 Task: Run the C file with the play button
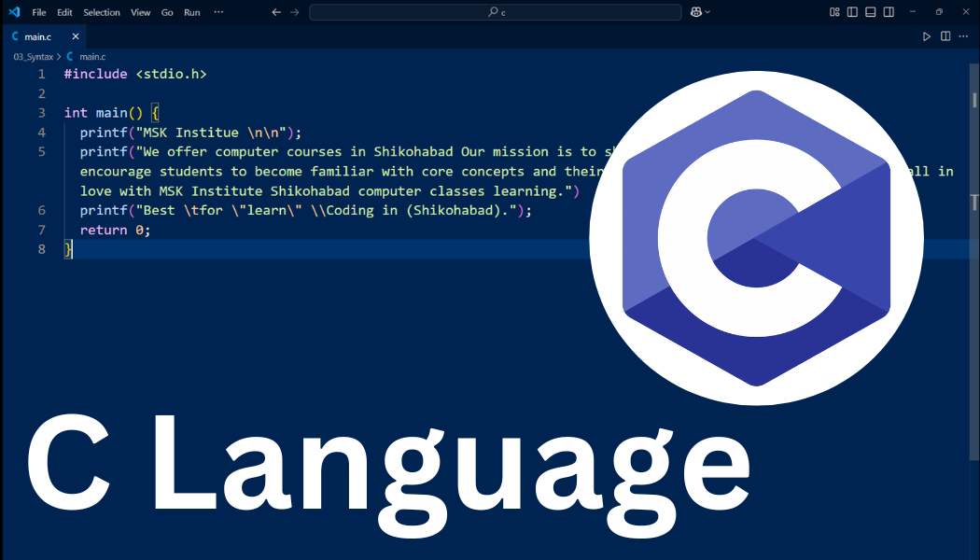point(926,37)
